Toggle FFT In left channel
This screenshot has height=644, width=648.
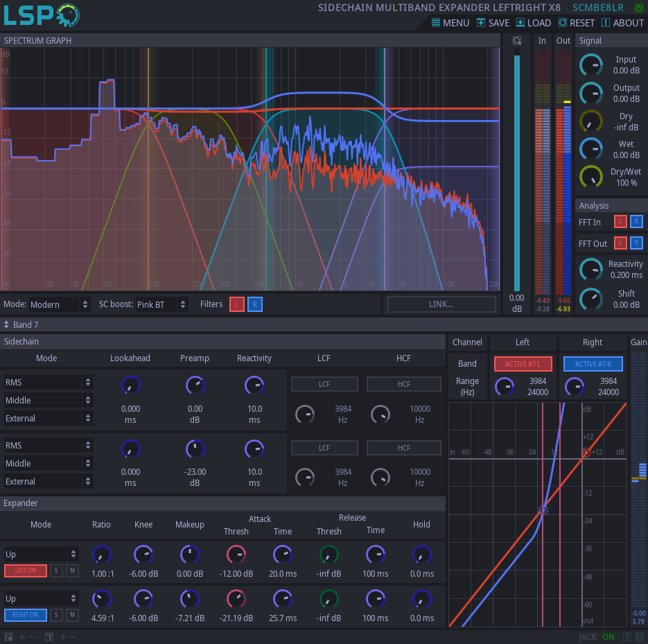point(620,222)
